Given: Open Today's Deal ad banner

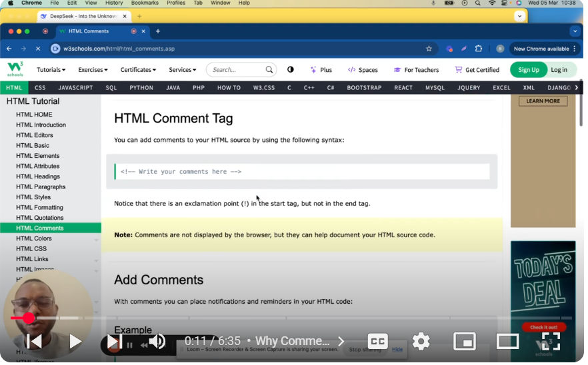Looking at the screenshot, I should click(x=543, y=301).
